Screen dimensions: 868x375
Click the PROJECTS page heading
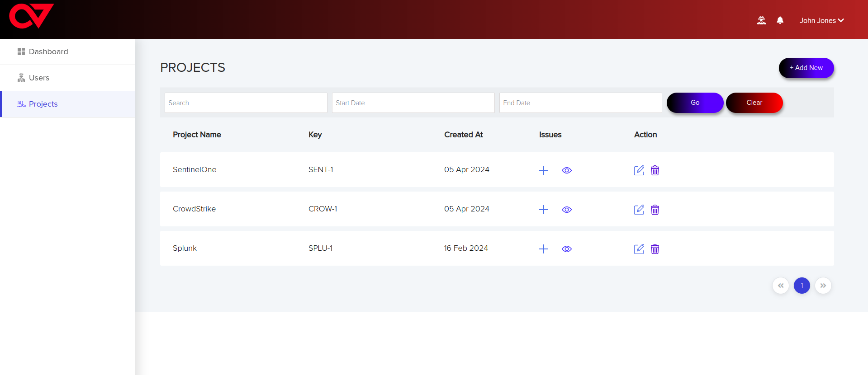point(193,67)
